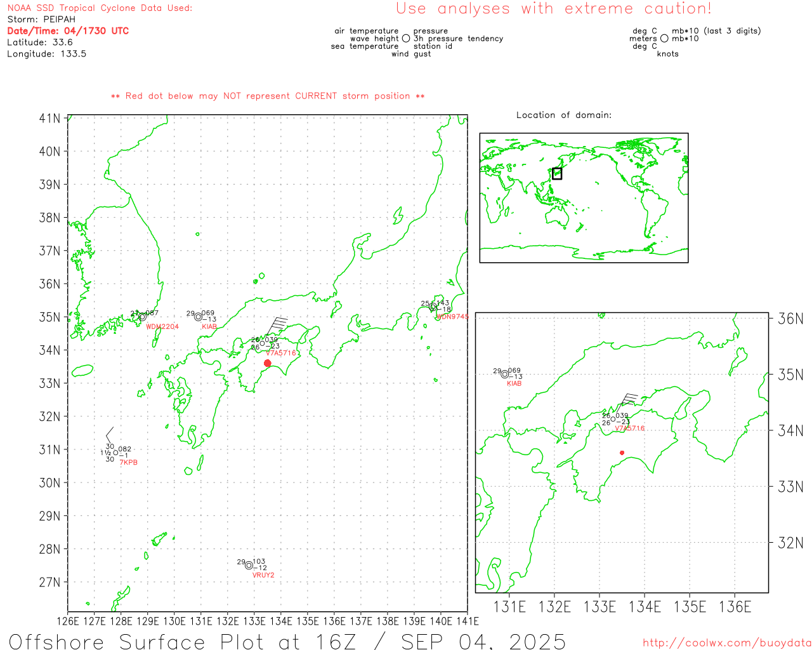Click the V7A5716 wind barb on main map
812x650 pixels.
pos(276,328)
